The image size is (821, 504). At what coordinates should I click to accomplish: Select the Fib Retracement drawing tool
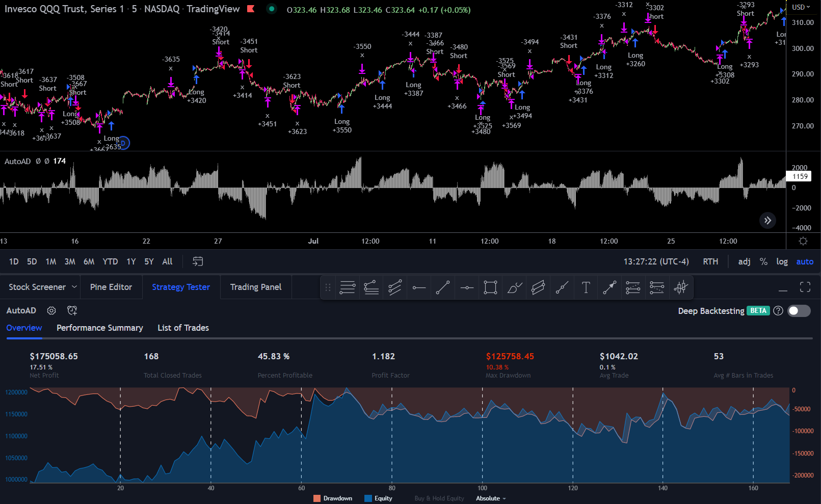click(348, 287)
